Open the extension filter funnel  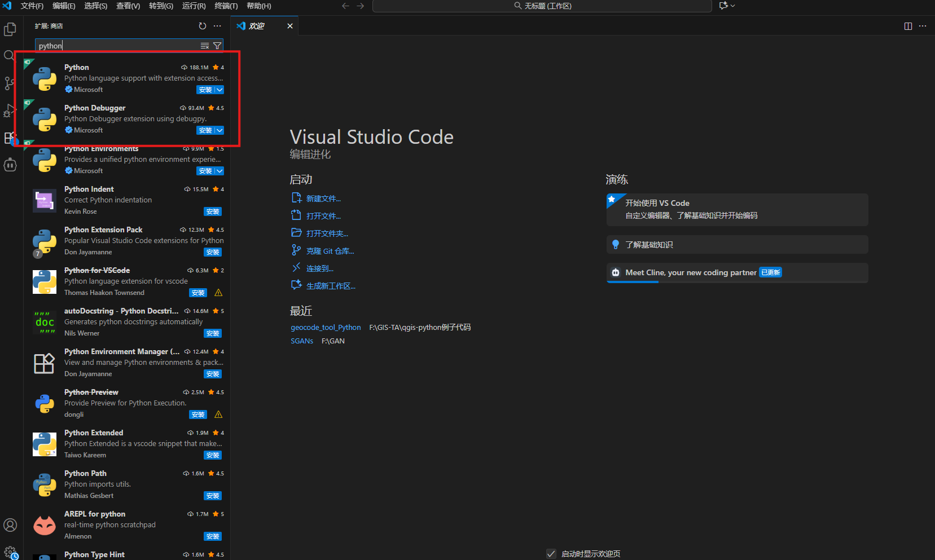pyautogui.click(x=217, y=46)
